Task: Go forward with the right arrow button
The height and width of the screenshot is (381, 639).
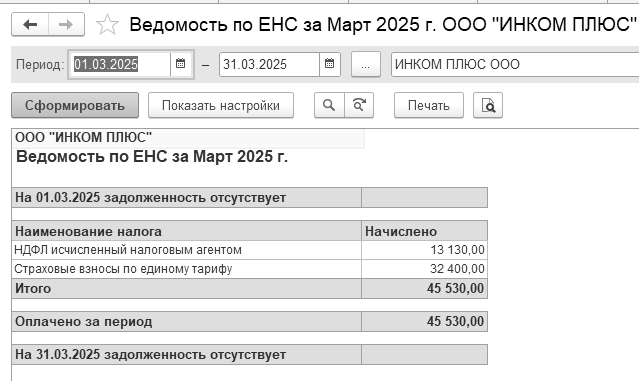Action: point(66,24)
